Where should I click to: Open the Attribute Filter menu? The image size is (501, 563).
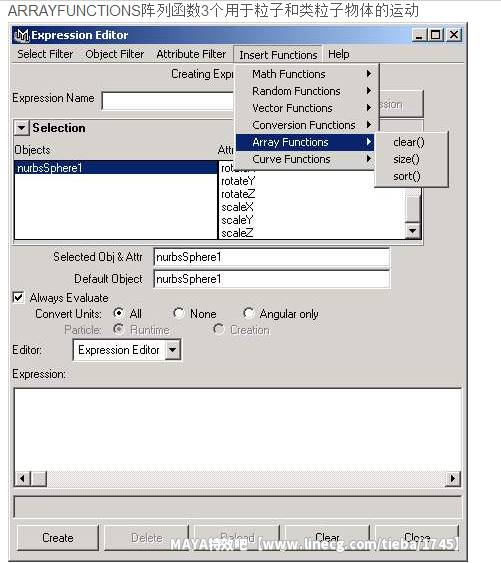(x=191, y=54)
